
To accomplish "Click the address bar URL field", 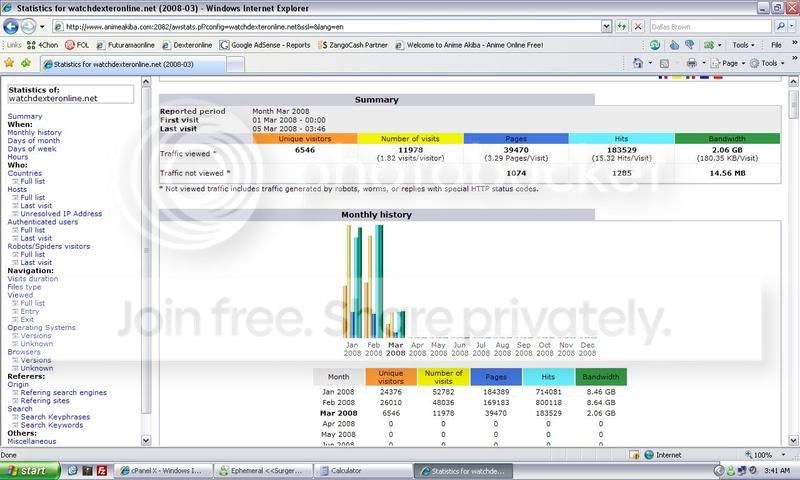I will [327, 27].
